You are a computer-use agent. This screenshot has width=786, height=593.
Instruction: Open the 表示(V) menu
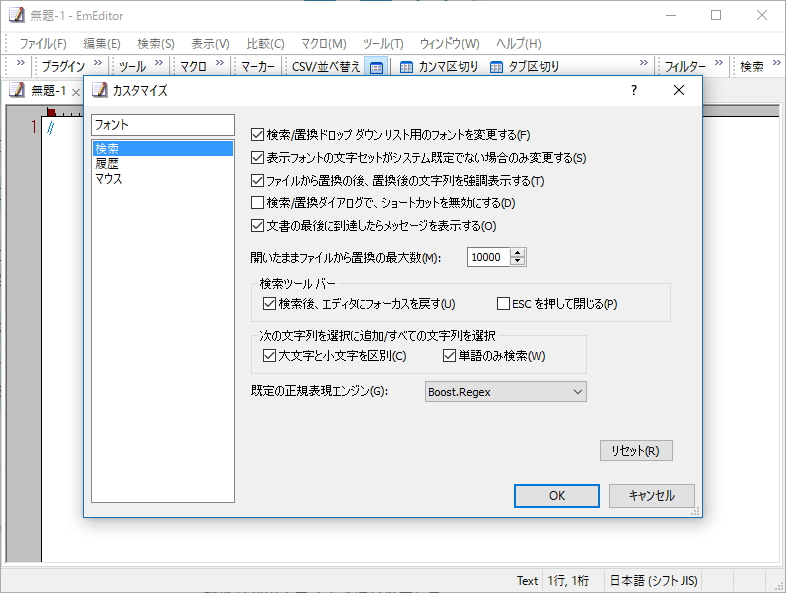211,44
